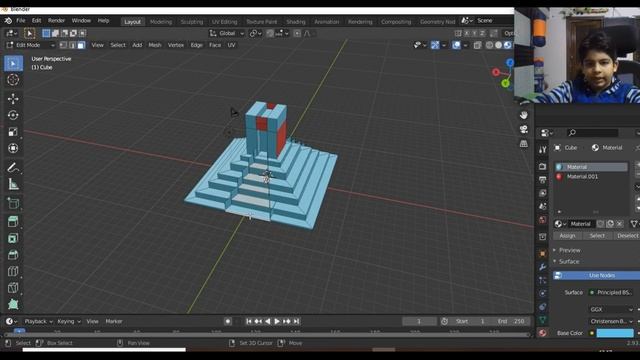Open the File menu
640x360 pixels.
click(21, 20)
